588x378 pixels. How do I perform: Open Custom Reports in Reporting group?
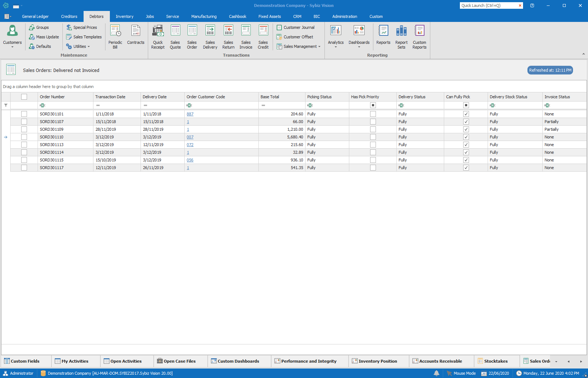[x=419, y=37]
